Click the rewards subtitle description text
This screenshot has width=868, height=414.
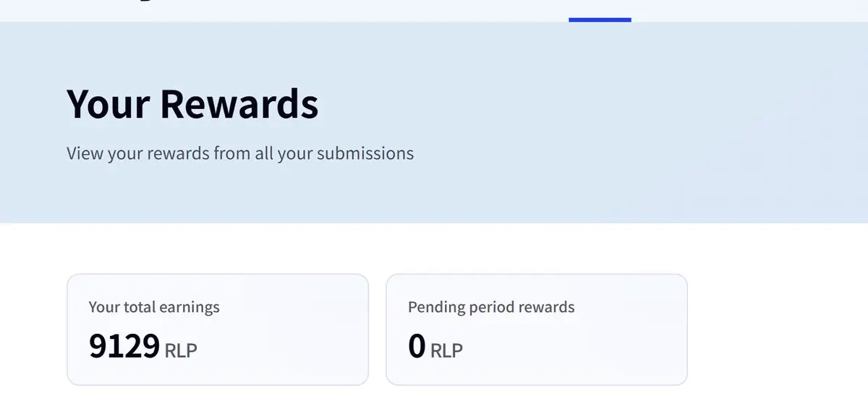(240, 153)
